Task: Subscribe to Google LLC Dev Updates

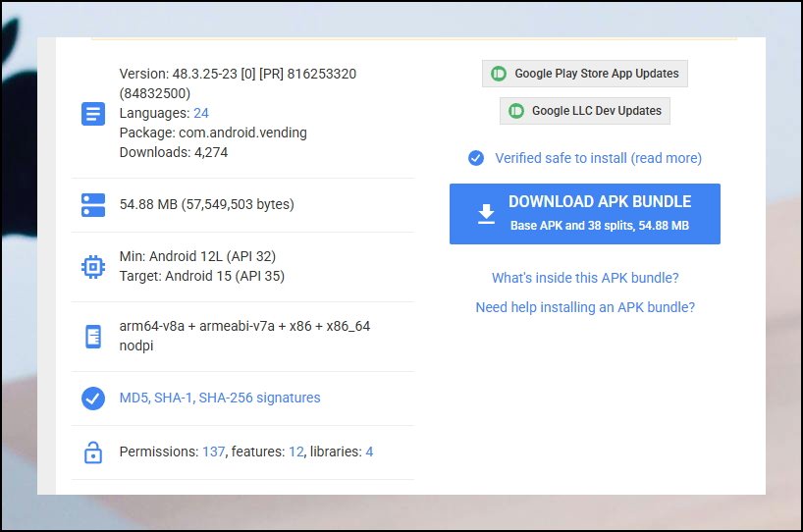Action: [x=585, y=111]
